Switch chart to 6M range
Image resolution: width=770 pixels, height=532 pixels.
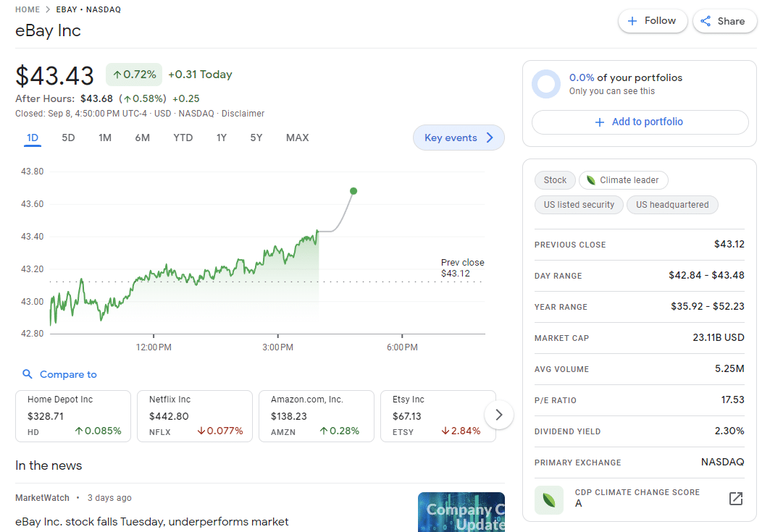(x=143, y=138)
